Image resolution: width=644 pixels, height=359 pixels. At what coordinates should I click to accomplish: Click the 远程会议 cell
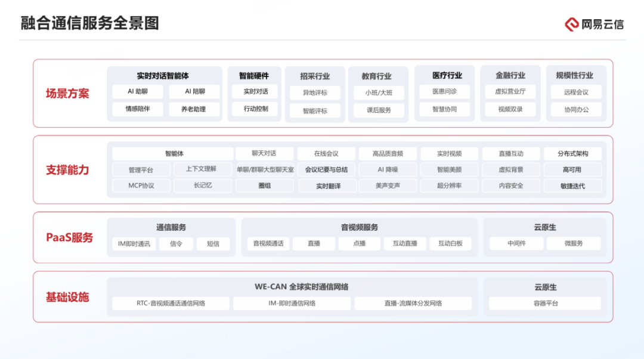(576, 92)
